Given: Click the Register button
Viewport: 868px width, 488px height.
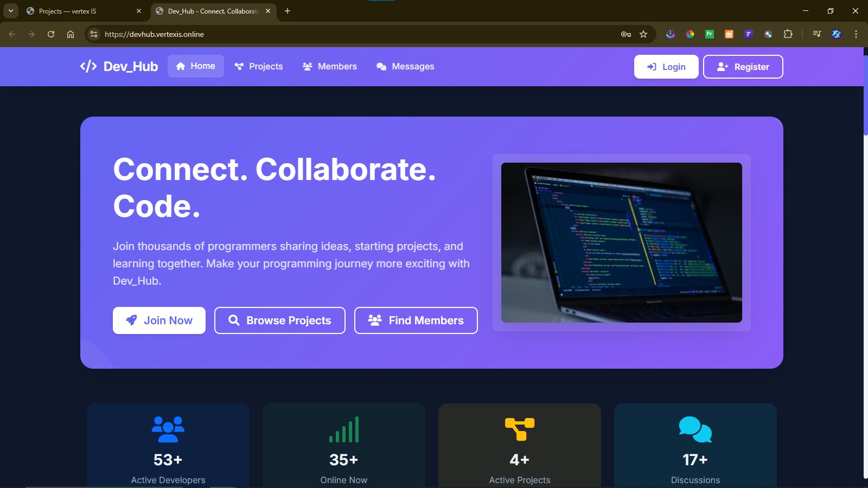Looking at the screenshot, I should (743, 66).
